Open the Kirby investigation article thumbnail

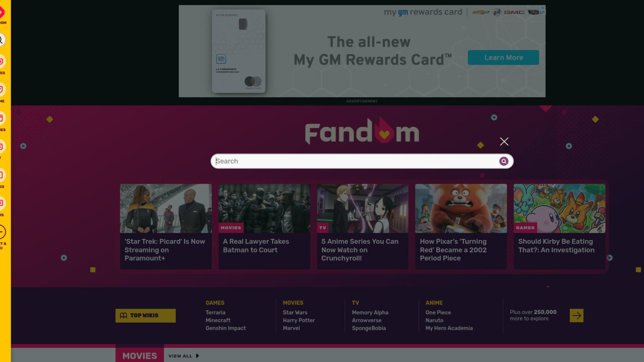(x=559, y=208)
